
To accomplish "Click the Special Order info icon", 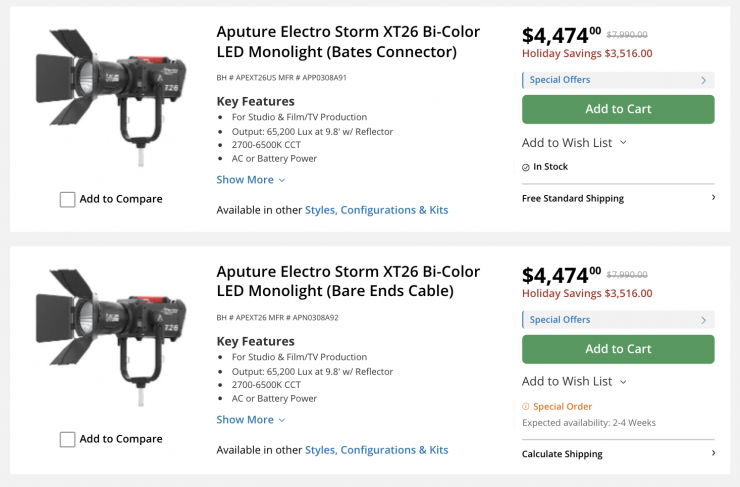I will (526, 406).
